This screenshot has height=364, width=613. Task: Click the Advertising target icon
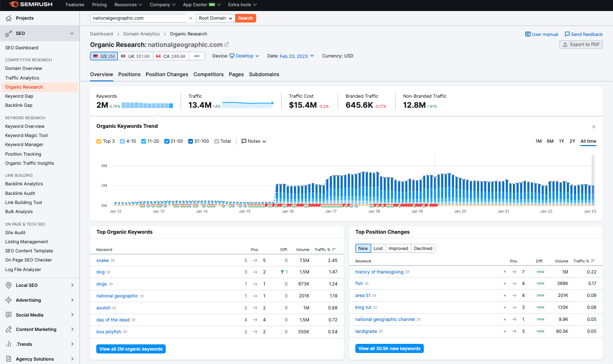[x=9, y=300]
